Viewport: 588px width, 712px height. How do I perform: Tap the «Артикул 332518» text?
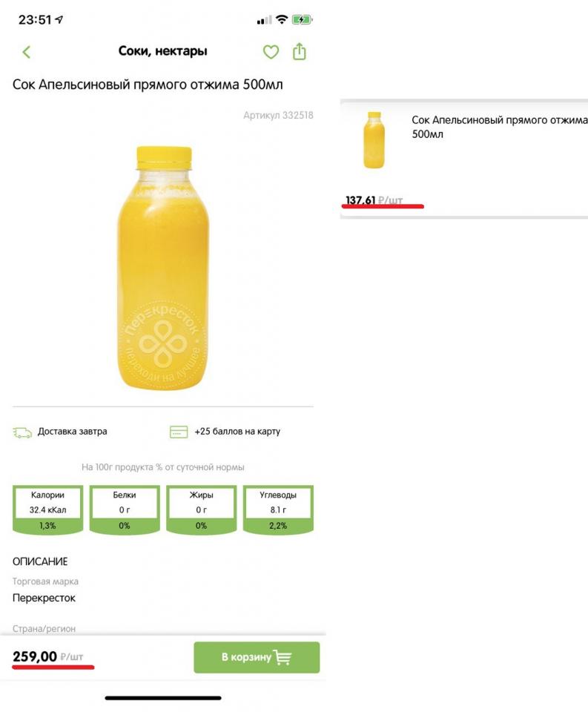278,115
